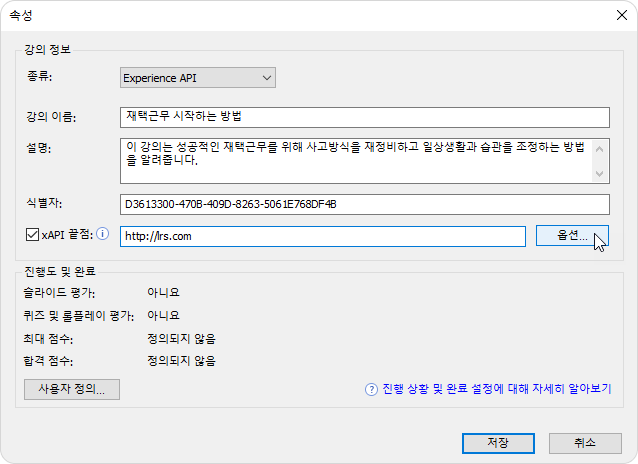The width and height of the screenshot is (638, 464).
Task: Click the down arrow of 설명 scrollbar
Action: (x=601, y=174)
